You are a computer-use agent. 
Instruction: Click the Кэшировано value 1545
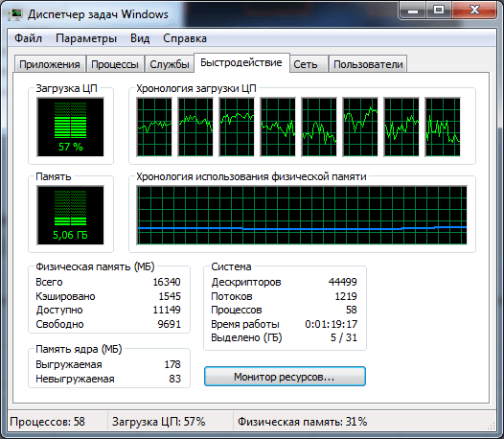170,296
